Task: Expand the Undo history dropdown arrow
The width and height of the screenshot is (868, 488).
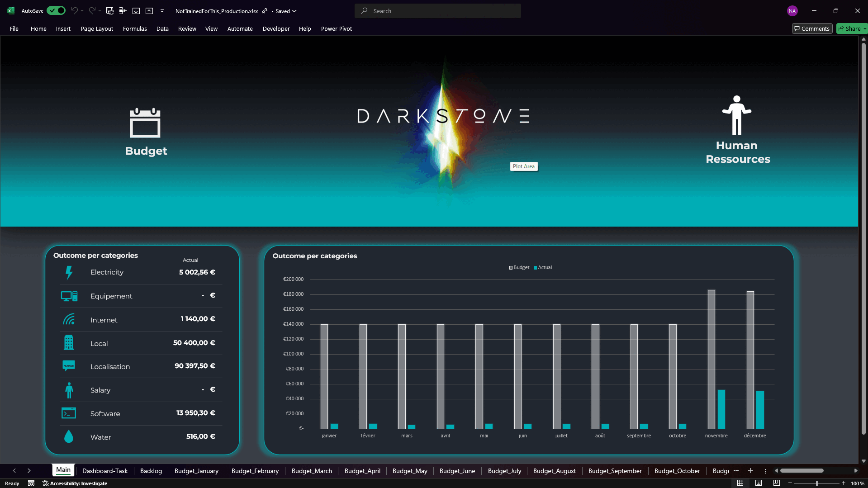Action: point(82,11)
